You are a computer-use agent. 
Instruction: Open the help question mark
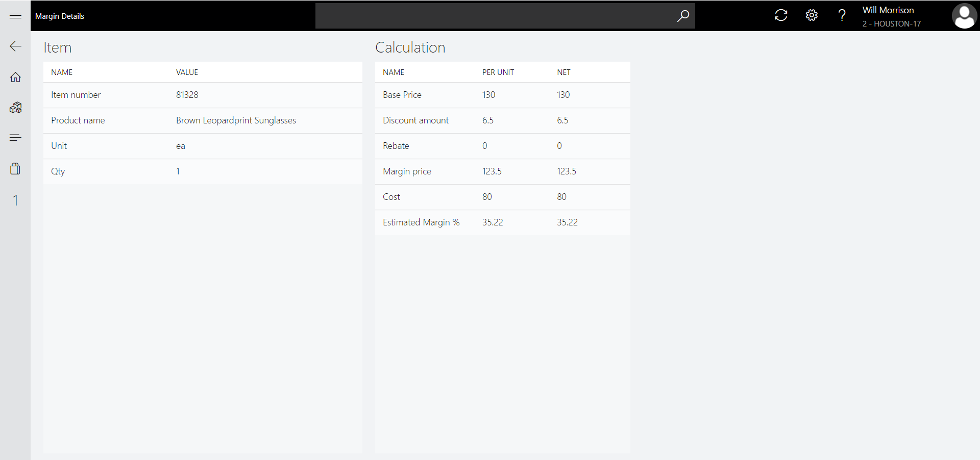(x=842, y=16)
